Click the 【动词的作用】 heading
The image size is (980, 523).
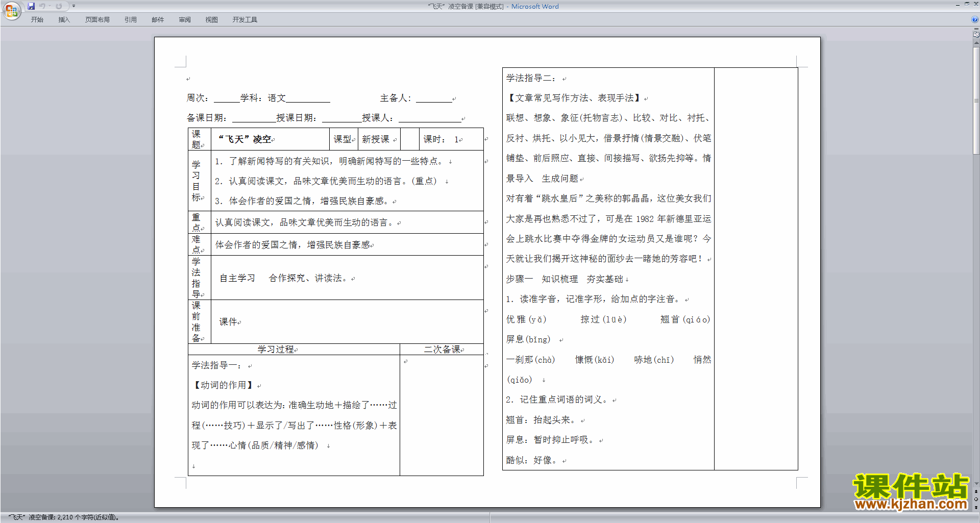223,385
